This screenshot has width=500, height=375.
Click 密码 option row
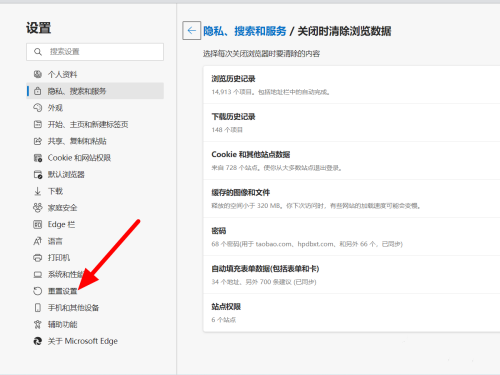pyautogui.click(x=352, y=237)
